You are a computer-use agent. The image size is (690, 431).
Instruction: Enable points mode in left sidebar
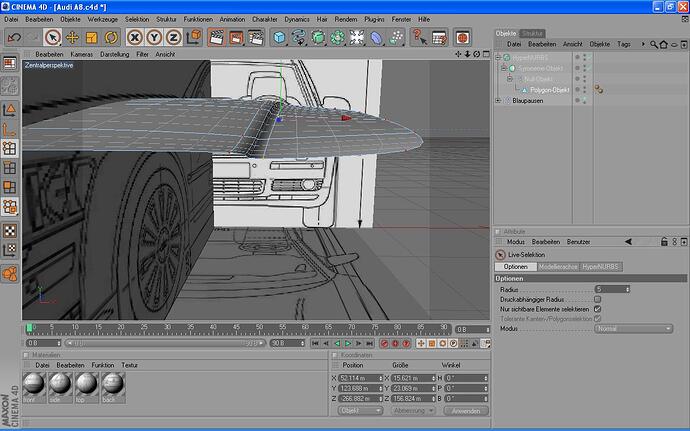[x=10, y=148]
